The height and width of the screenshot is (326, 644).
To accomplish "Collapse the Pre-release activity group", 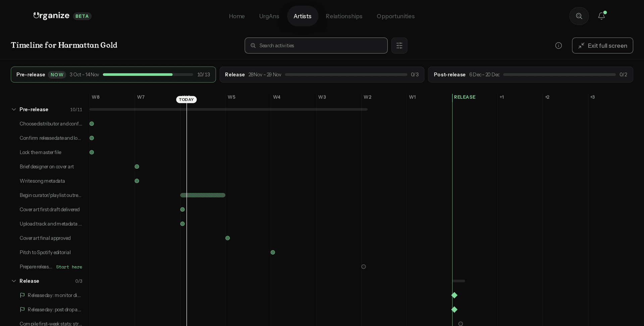I will 14,110.
